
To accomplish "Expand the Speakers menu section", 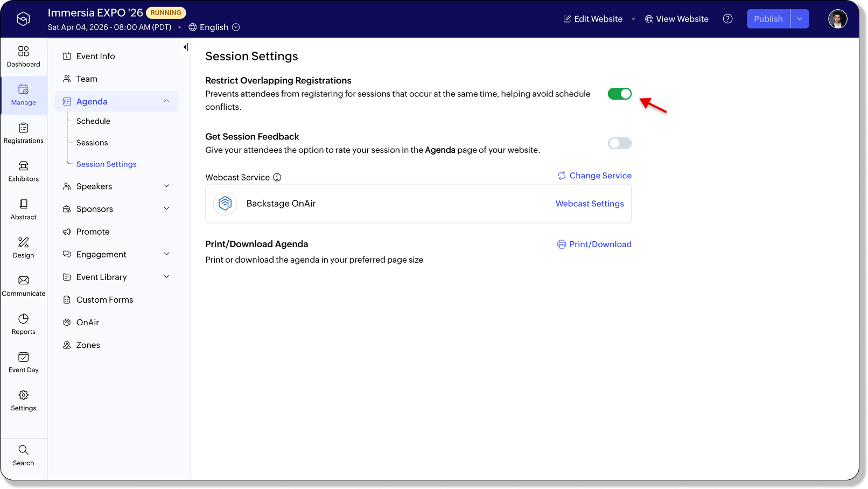I will 166,186.
